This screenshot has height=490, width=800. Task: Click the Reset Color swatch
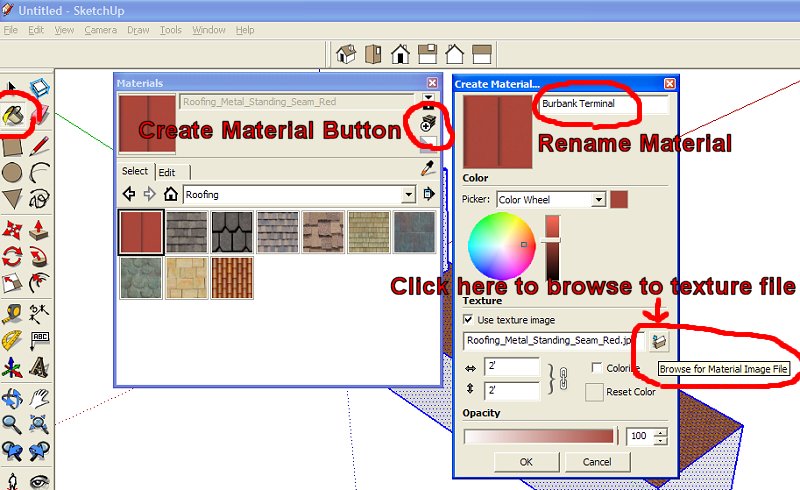[x=594, y=392]
